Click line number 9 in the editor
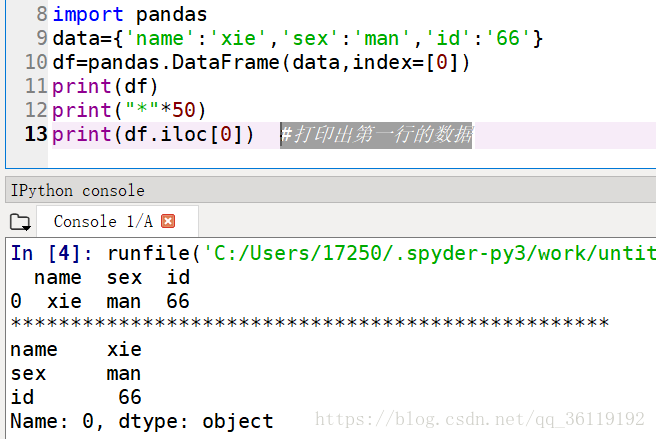Image resolution: width=656 pixels, height=439 pixels. 42,38
